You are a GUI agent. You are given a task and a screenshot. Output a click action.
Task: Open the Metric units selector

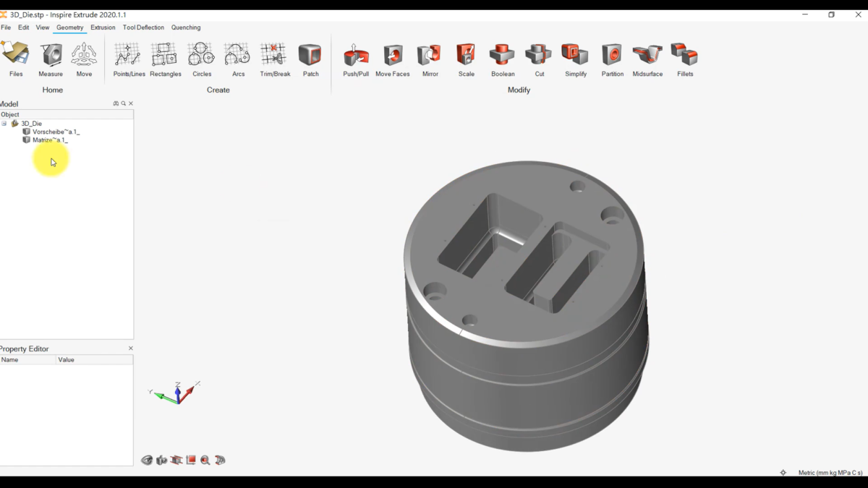point(830,473)
